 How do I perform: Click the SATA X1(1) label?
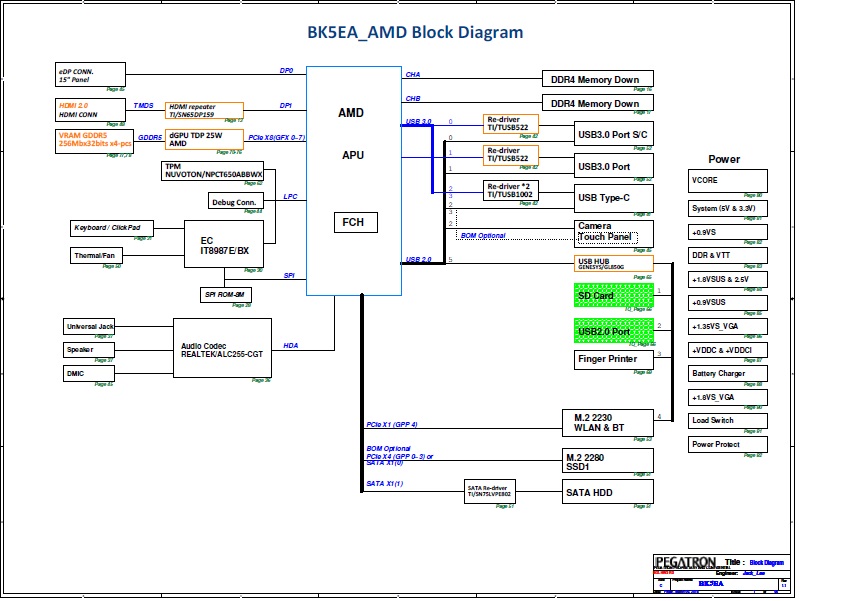pos(385,483)
